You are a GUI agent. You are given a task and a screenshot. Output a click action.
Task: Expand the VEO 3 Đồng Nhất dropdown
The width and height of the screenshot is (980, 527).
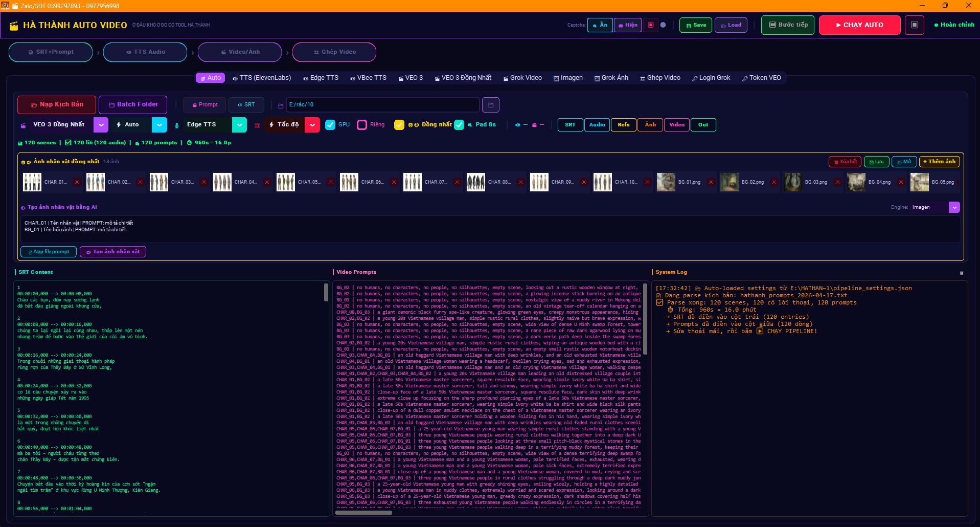(x=101, y=125)
